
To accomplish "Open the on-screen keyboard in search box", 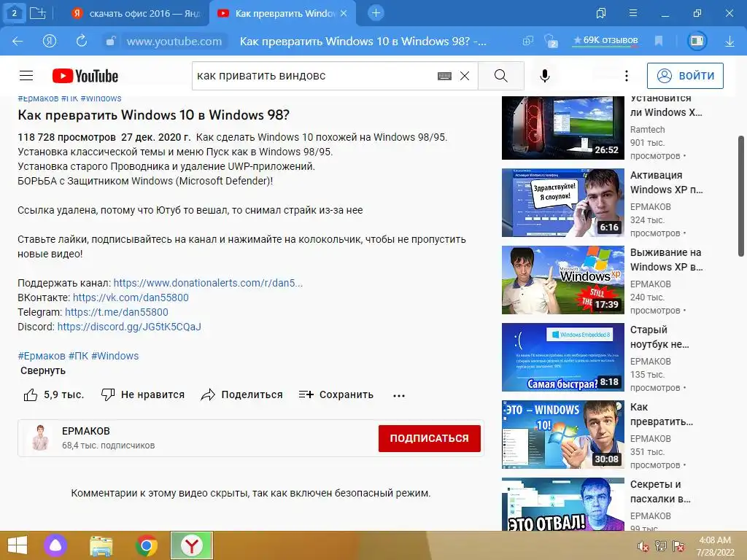I will [444, 76].
